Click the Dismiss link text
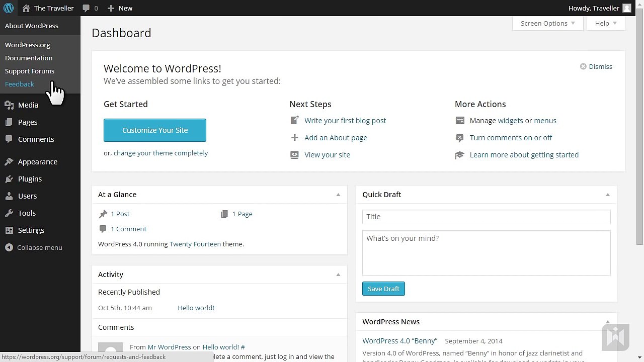Screen dimensions: 644x362 pyautogui.click(x=601, y=66)
